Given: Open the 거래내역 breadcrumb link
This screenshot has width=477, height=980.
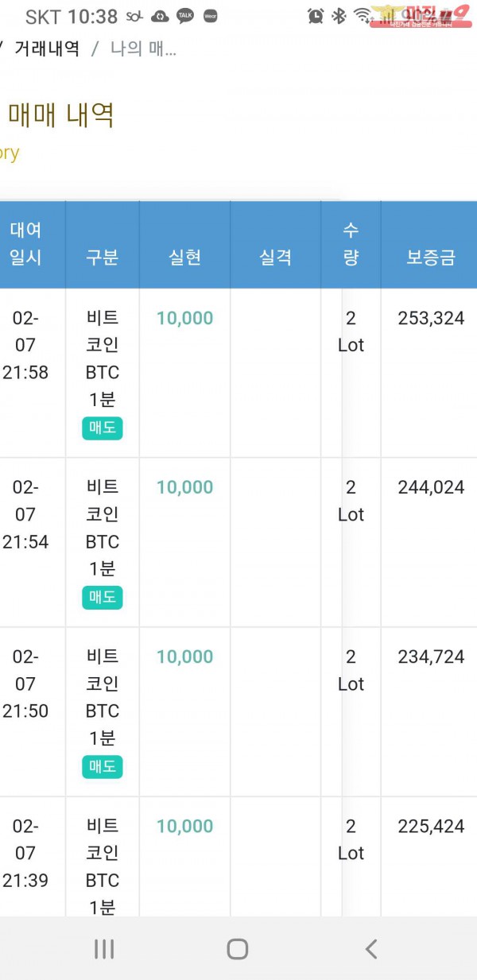Looking at the screenshot, I should [x=47, y=48].
